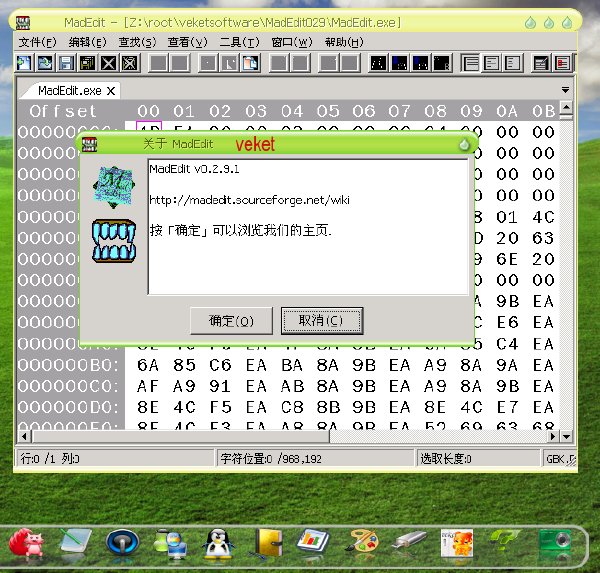This screenshot has height=573, width=600.
Task: Click the horizontal scrollbar left arrow
Action: 24,436
